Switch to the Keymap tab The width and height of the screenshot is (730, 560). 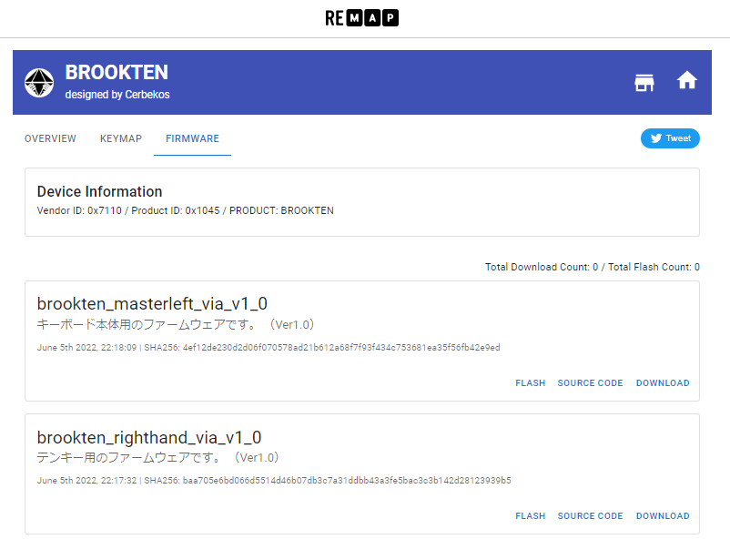coord(121,138)
